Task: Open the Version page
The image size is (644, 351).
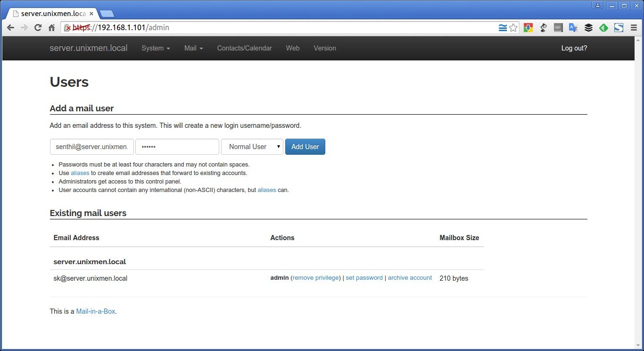Action: 324,48
